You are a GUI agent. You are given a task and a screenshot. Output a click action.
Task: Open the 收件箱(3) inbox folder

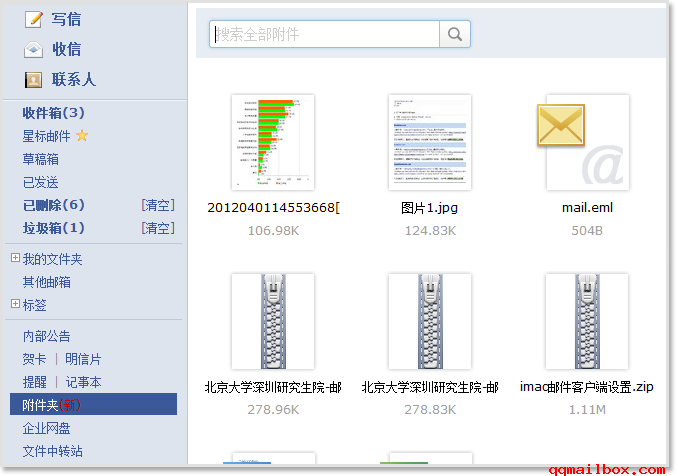54,113
